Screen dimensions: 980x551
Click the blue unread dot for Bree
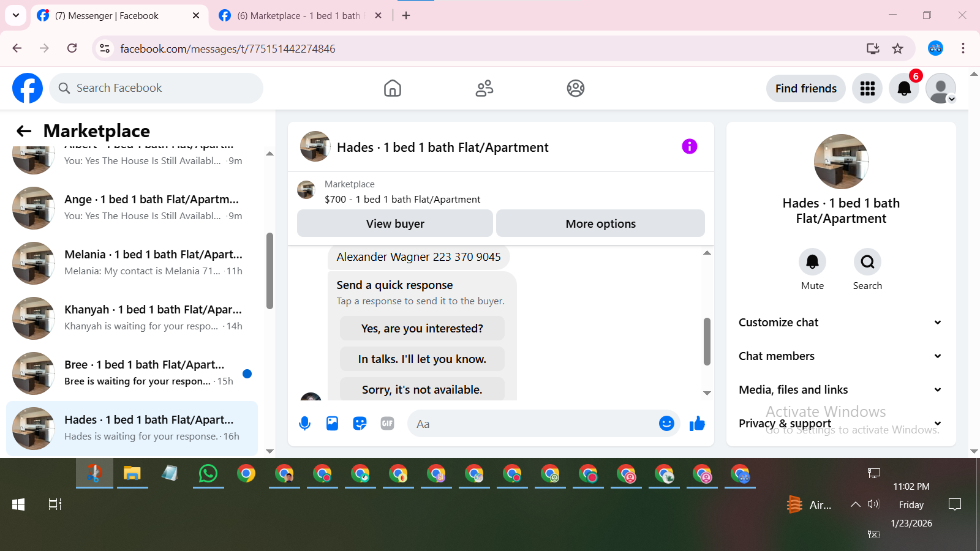[247, 373]
